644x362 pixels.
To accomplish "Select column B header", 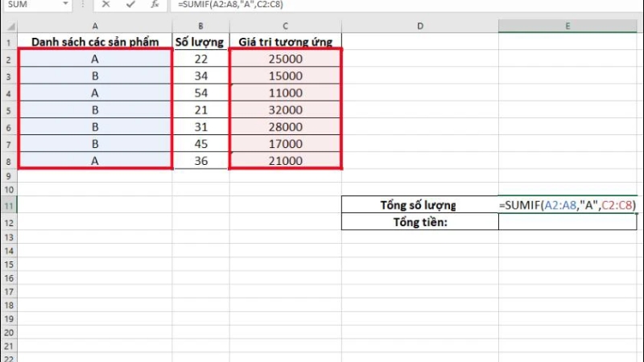I will click(x=200, y=26).
